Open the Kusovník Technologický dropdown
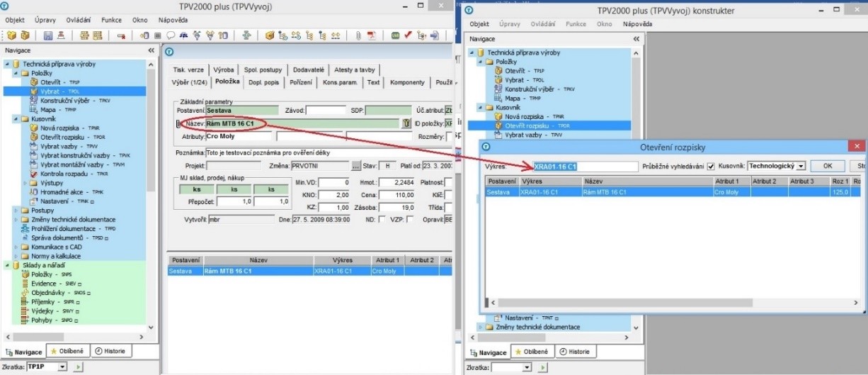 pyautogui.click(x=801, y=166)
